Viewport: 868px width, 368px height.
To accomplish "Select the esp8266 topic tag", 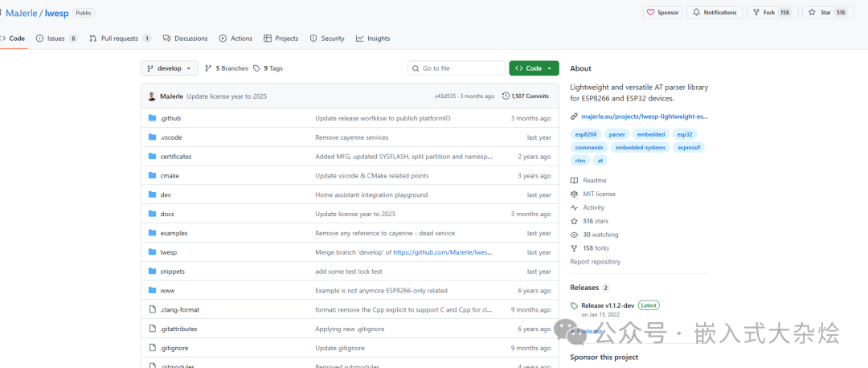I will pyautogui.click(x=586, y=134).
